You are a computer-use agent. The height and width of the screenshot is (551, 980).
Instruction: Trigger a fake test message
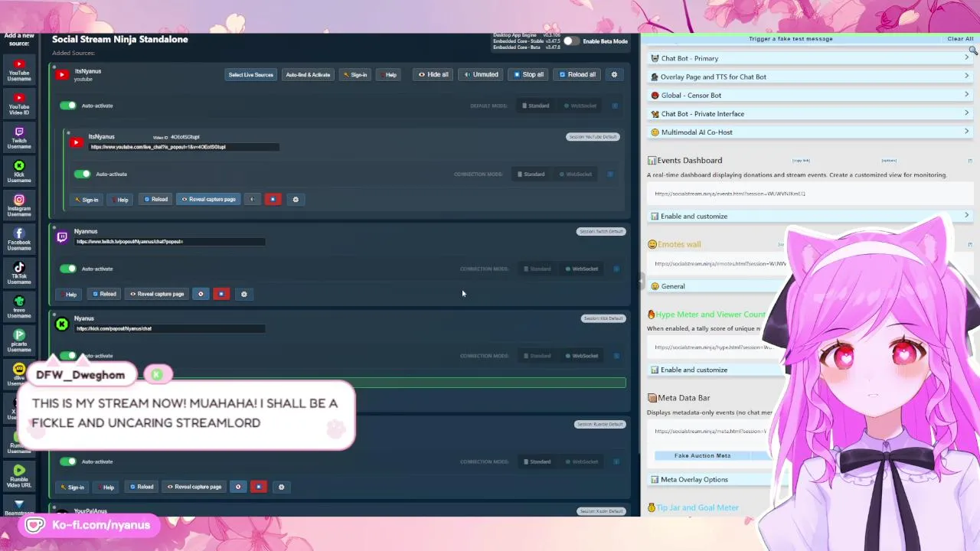(791, 38)
